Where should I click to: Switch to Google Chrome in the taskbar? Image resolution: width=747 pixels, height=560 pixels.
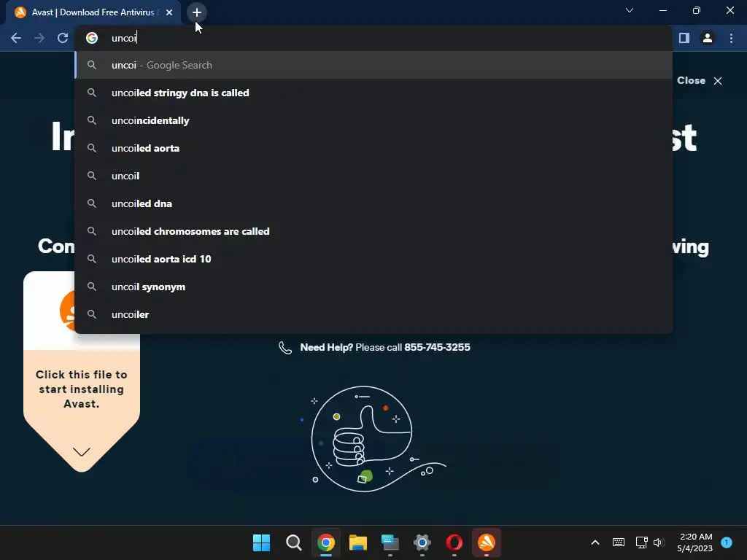(x=326, y=542)
